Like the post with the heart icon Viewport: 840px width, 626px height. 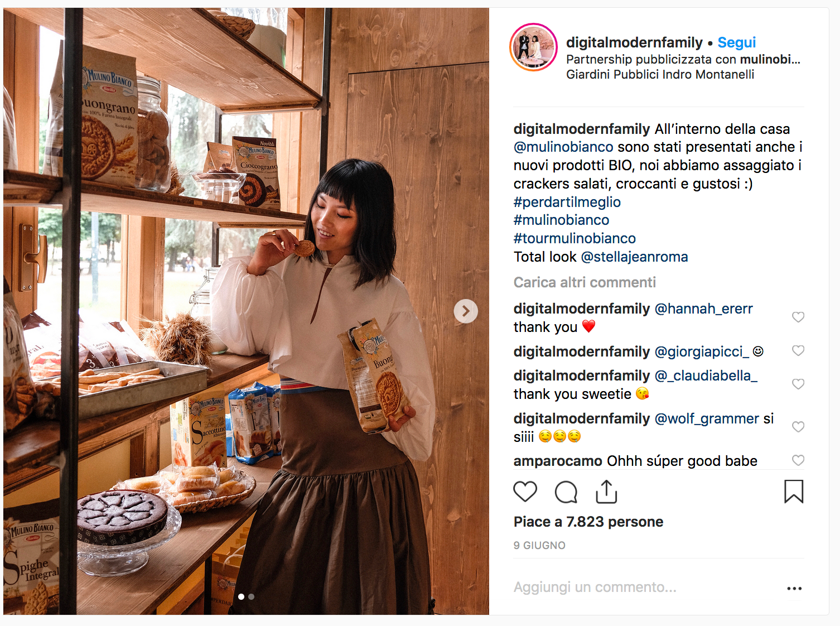(x=525, y=492)
